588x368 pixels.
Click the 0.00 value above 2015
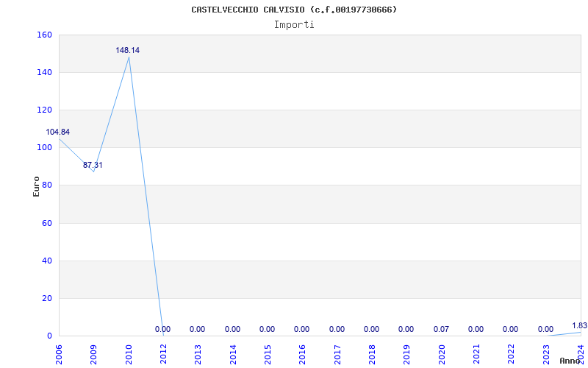pos(267,329)
